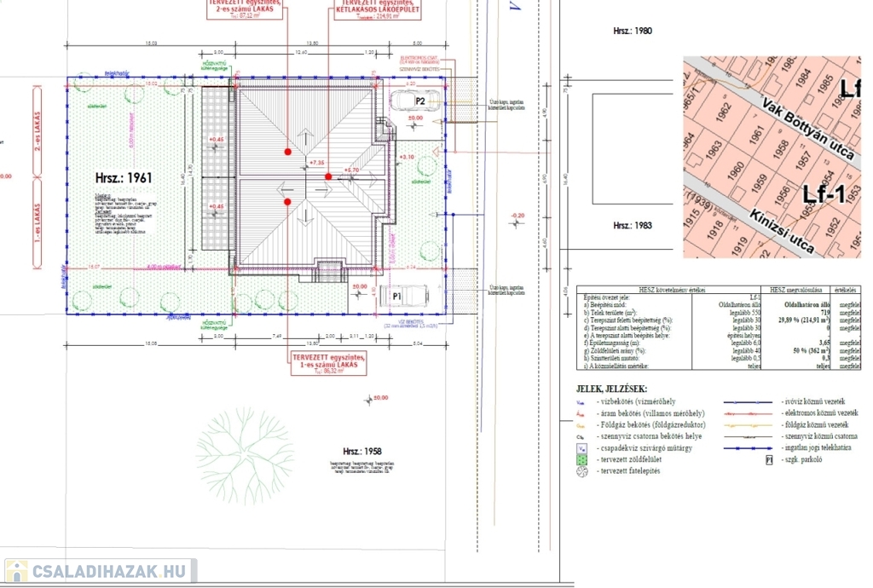Click the csapadékvíz szivárgó műtárgy legend icon
Viewport: 873px width, 588px height.
coord(581,448)
